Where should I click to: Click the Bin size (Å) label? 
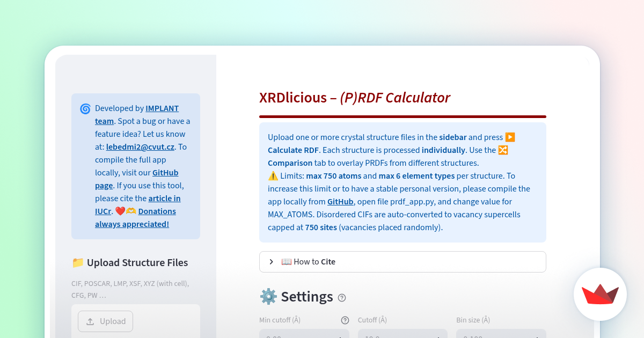coord(473,320)
